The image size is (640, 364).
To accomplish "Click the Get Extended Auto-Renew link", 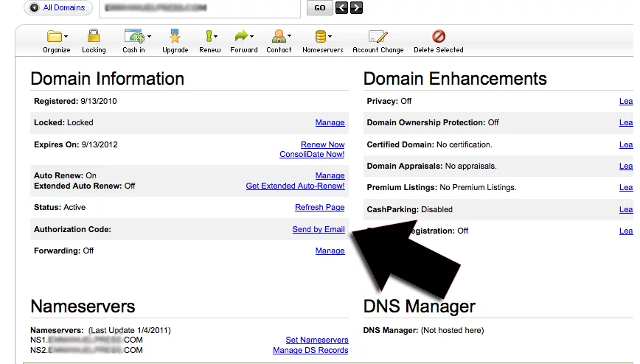I will pyautogui.click(x=295, y=186).
